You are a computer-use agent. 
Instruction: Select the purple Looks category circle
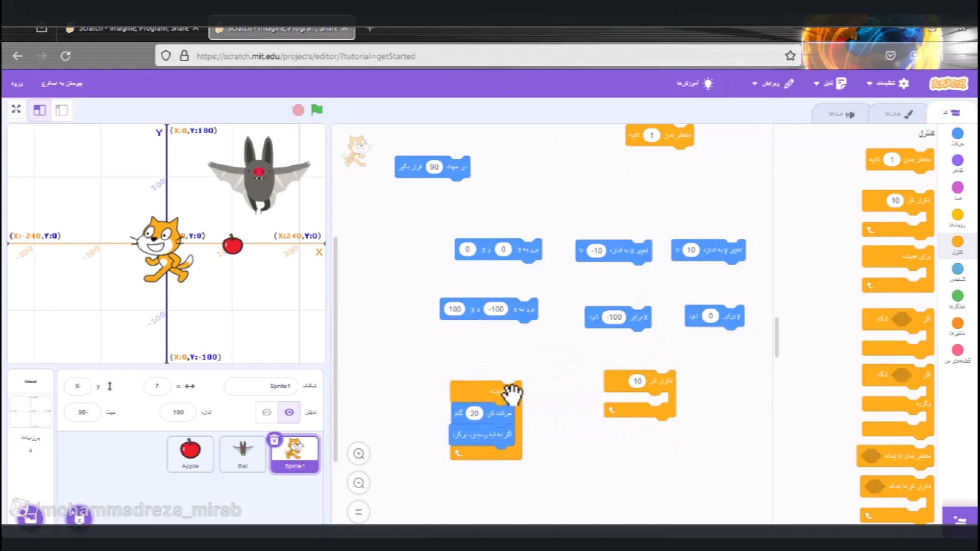click(958, 161)
